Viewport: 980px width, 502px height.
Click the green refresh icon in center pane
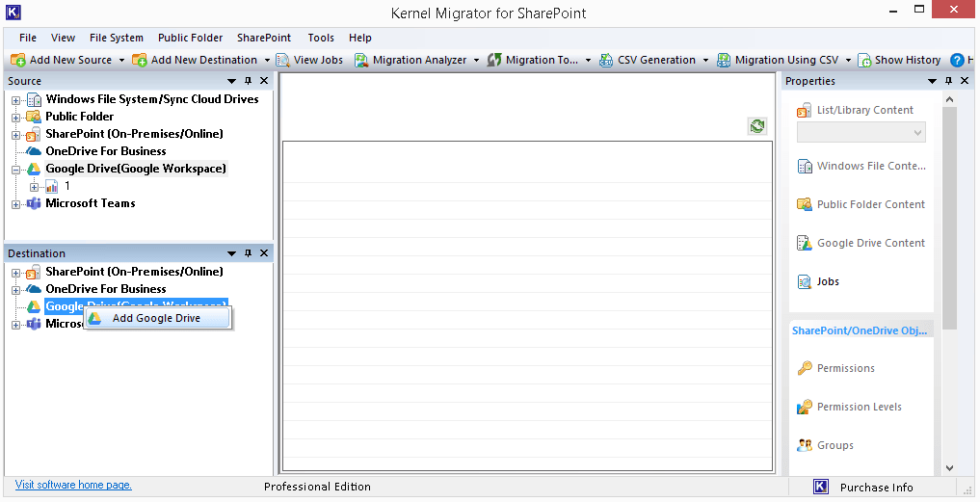757,126
